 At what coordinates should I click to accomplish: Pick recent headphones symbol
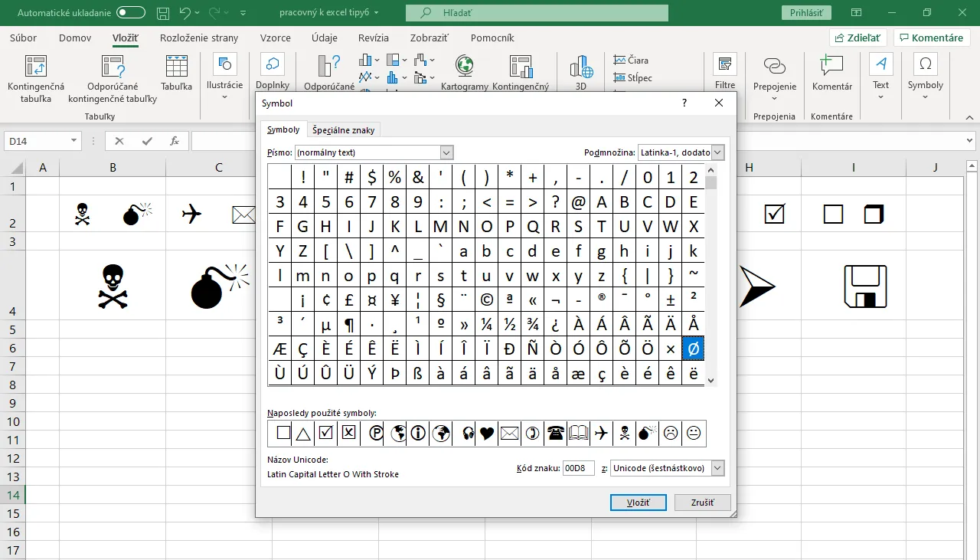[x=468, y=433]
